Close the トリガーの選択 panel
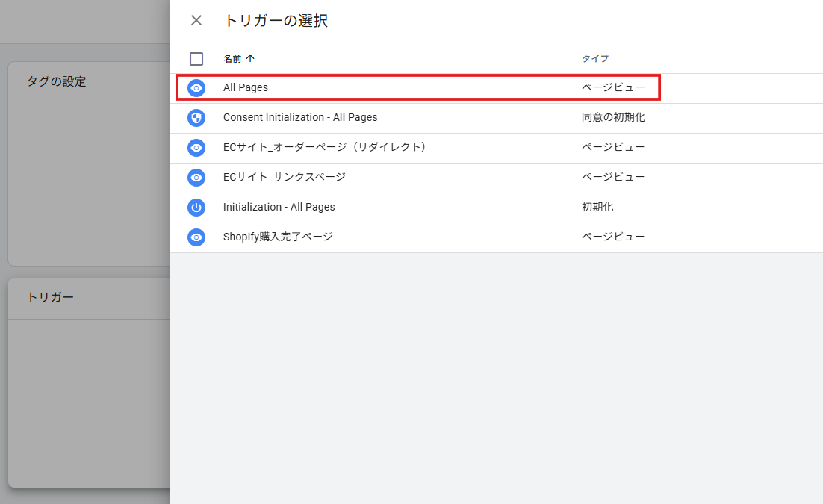The height and width of the screenshot is (504, 823). click(196, 20)
